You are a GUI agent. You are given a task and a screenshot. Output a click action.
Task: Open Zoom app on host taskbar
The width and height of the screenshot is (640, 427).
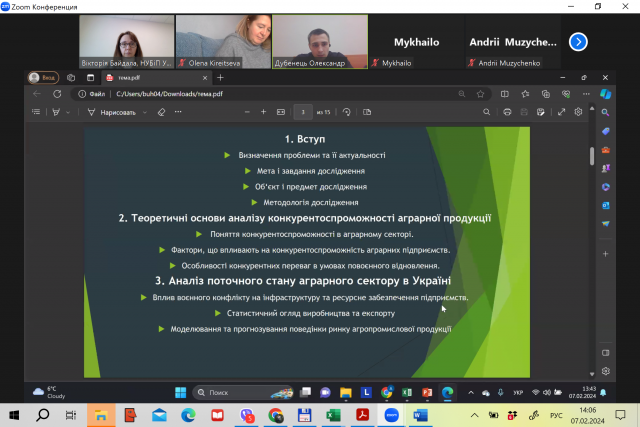pos(391,416)
